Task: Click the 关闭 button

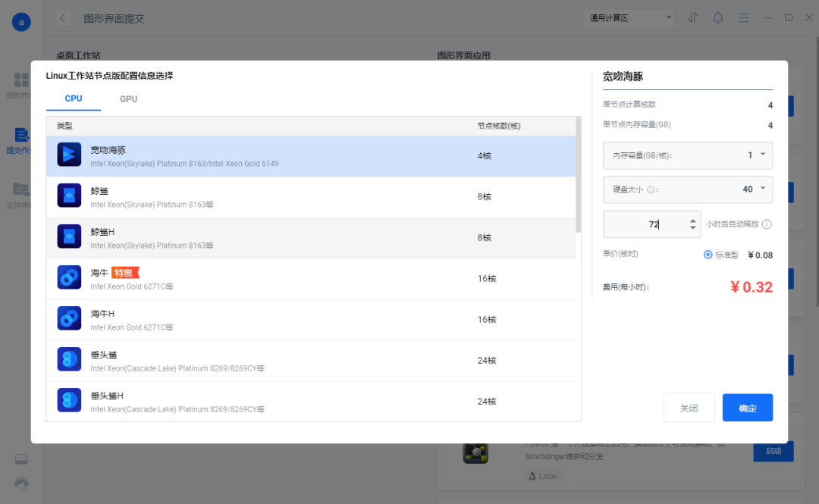Action: coord(689,408)
